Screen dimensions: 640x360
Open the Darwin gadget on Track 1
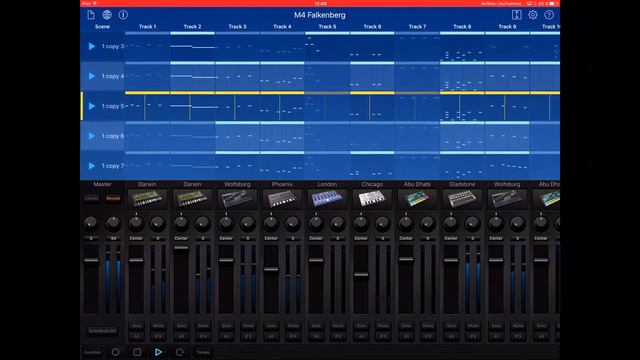147,199
